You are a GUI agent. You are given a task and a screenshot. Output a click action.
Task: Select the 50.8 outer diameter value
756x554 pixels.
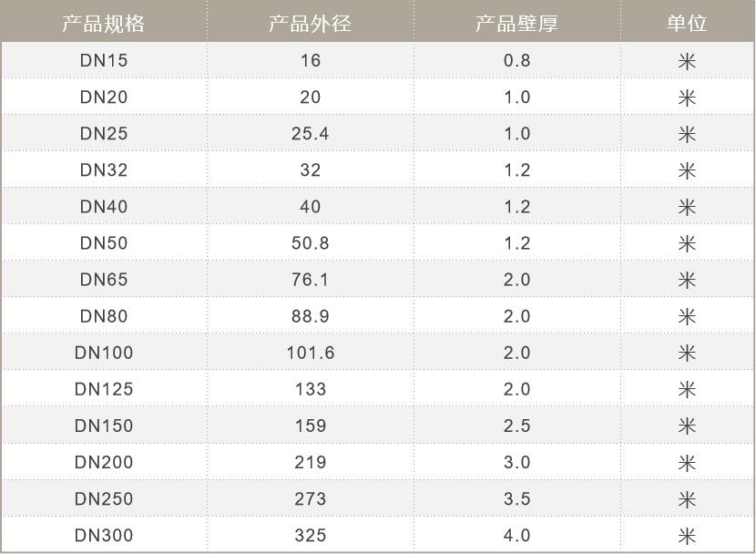310,243
